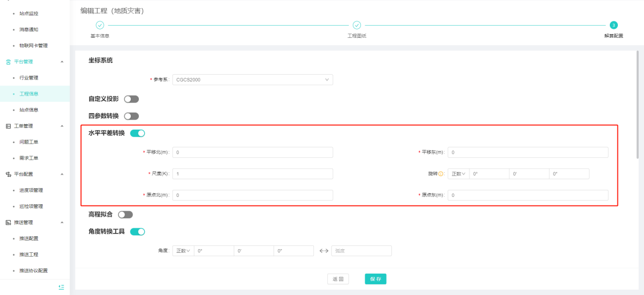644x295 pixels.
Task: Open the 旋转 正数 sign dropdown
Action: tap(458, 174)
